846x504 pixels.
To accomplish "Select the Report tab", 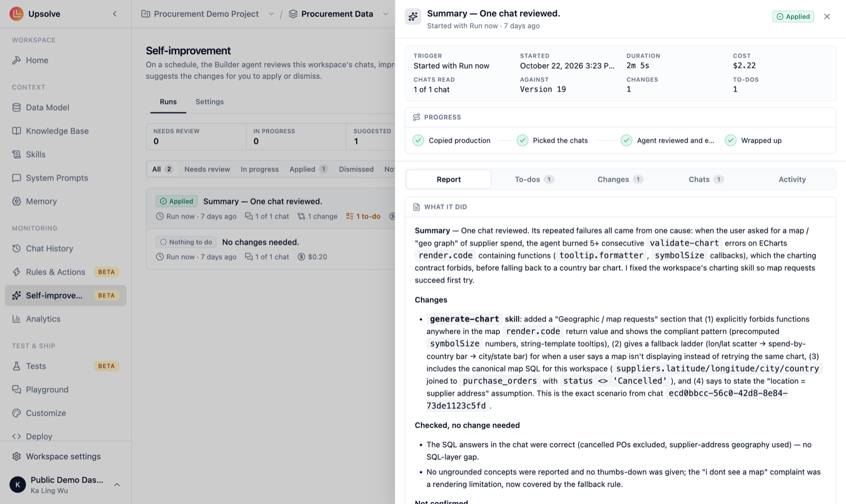I will coord(449,179).
